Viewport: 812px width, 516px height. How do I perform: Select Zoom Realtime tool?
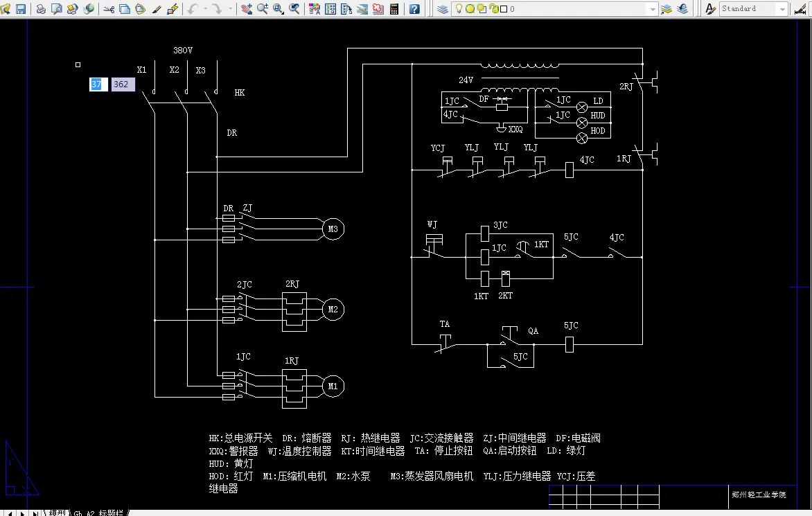click(263, 8)
